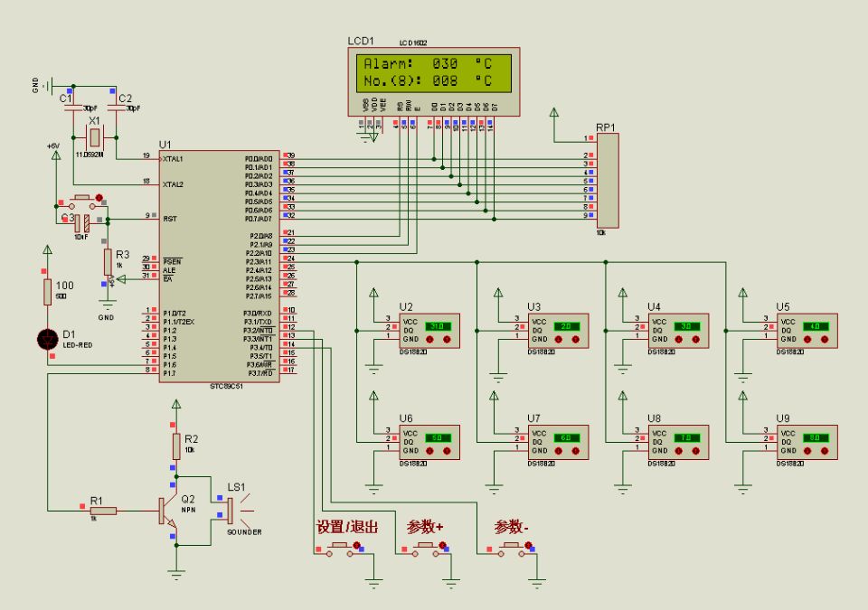
Task: Decrease temperature on DS18B20 sensor U3
Action: pos(559,339)
